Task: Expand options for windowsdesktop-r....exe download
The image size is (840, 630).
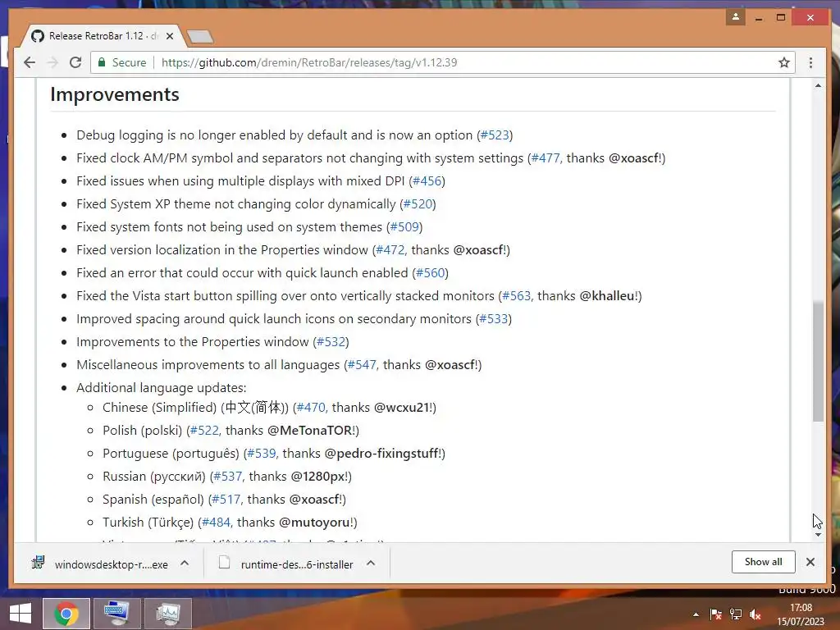Action: pyautogui.click(x=185, y=563)
